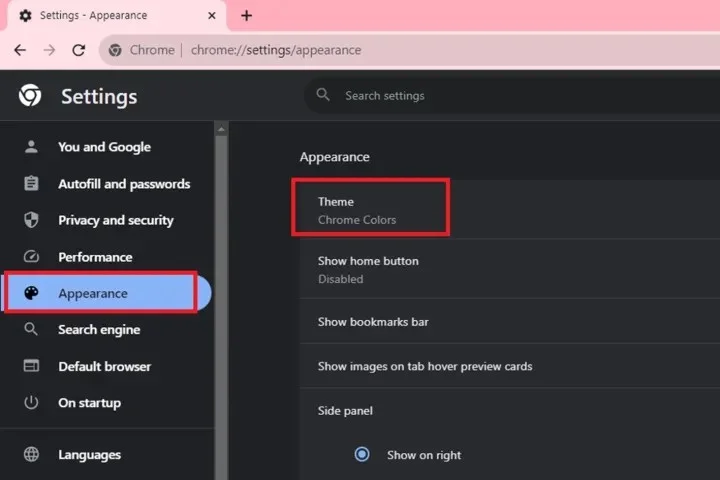Open You and Google settings section
This screenshot has width=720, height=480.
click(107, 147)
